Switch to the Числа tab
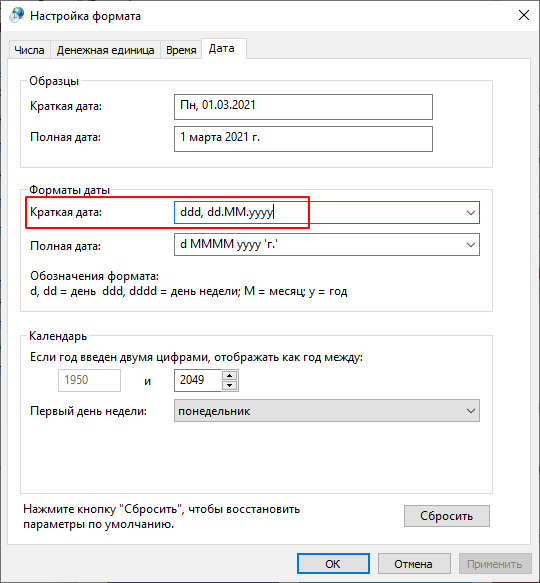The width and height of the screenshot is (540, 583). 29,50
